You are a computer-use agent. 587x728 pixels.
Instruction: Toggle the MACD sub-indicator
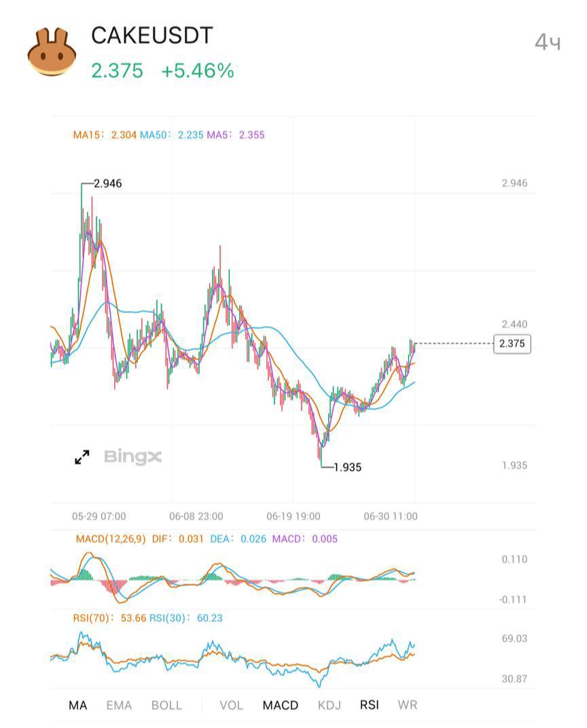click(281, 705)
